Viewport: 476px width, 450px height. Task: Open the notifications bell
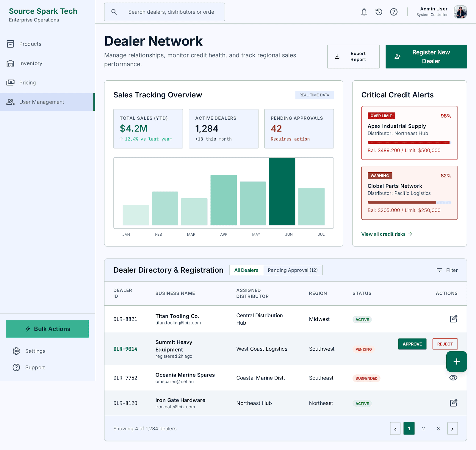[x=364, y=12]
